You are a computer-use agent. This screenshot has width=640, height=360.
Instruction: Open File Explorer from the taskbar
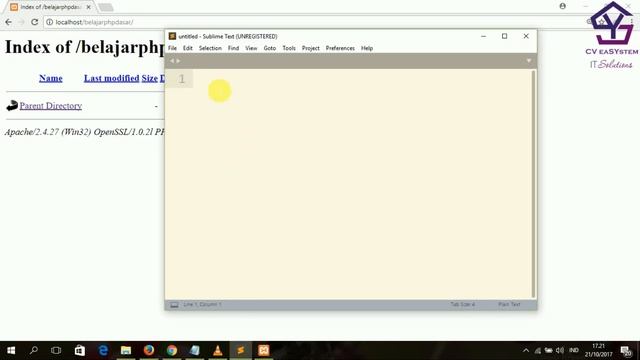pos(126,351)
